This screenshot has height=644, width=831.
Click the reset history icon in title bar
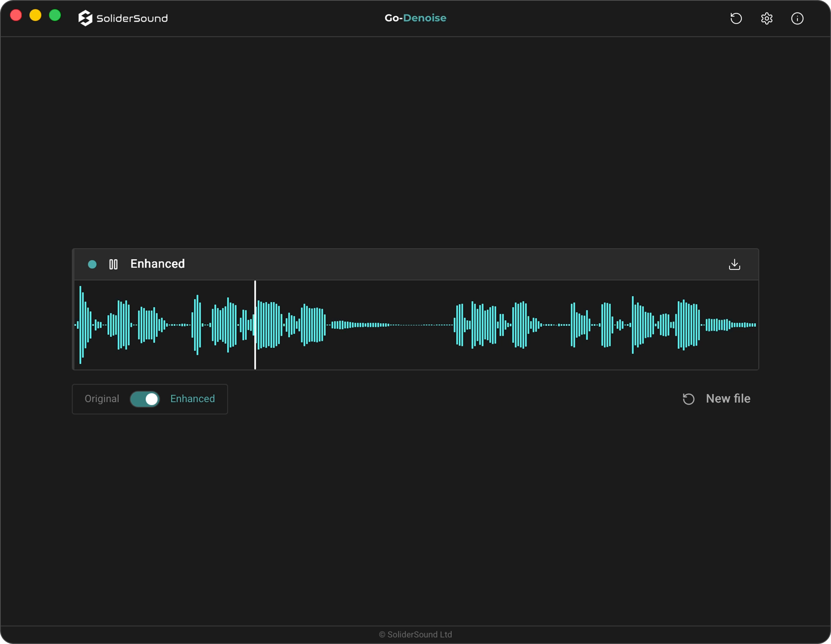click(x=736, y=18)
